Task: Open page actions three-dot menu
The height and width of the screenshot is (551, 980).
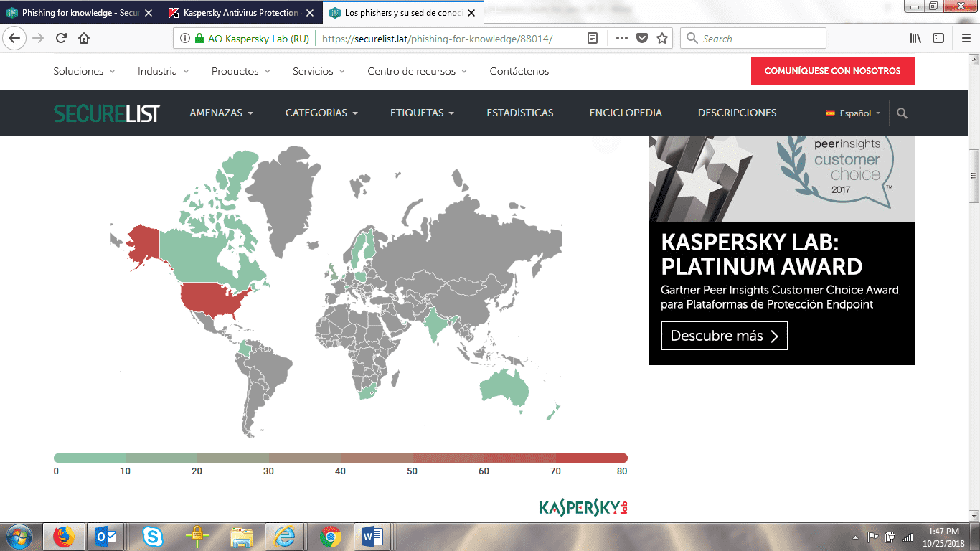Action: 621,39
